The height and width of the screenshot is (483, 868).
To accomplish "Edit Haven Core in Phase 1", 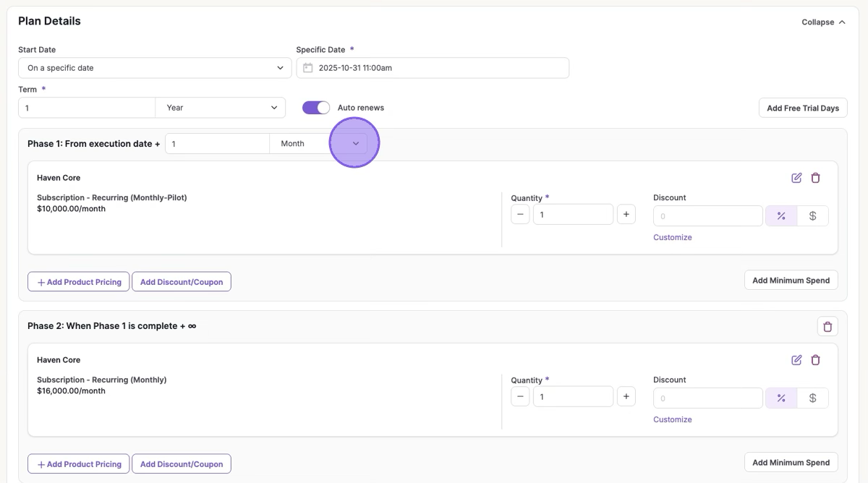I will 796,178.
